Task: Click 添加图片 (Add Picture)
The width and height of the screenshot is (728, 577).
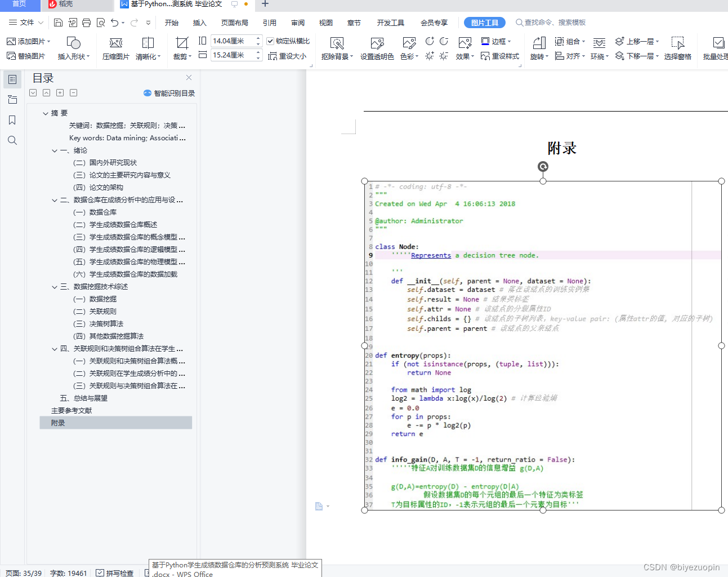Action: (28, 41)
